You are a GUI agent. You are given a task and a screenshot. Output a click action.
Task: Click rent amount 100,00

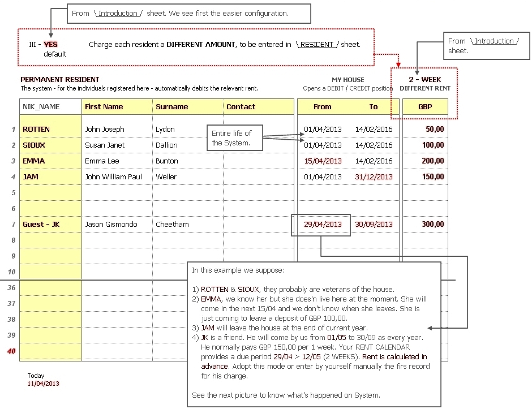click(433, 145)
